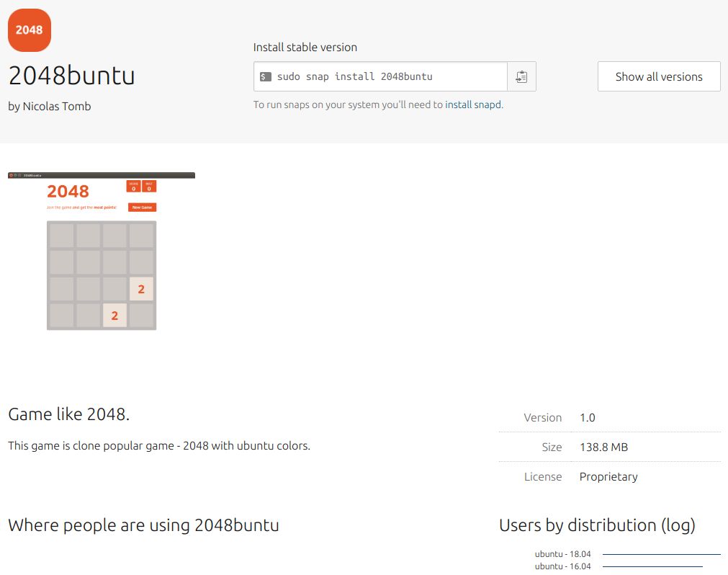
Task: Click the right-side 2 tile in the game grid
Action: pyautogui.click(x=141, y=288)
